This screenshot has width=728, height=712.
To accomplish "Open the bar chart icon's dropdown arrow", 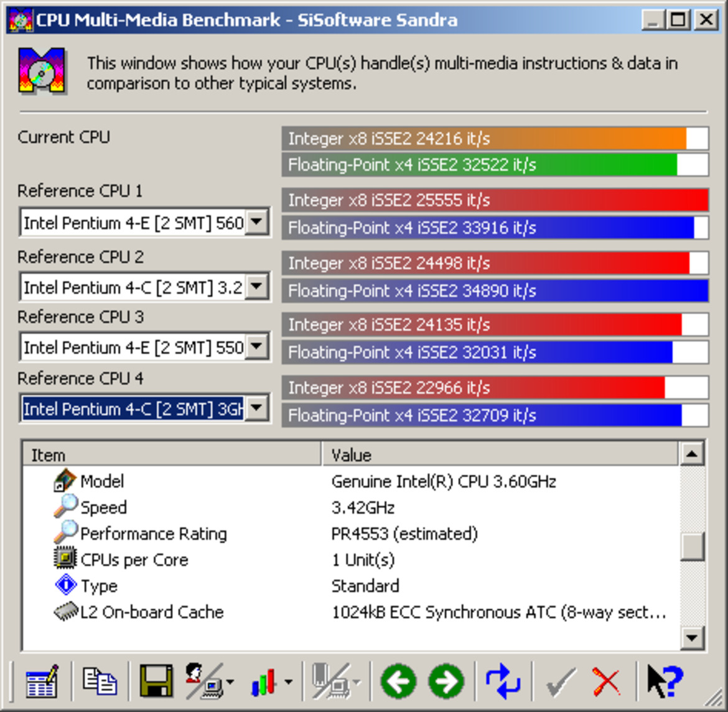I will pyautogui.click(x=288, y=682).
